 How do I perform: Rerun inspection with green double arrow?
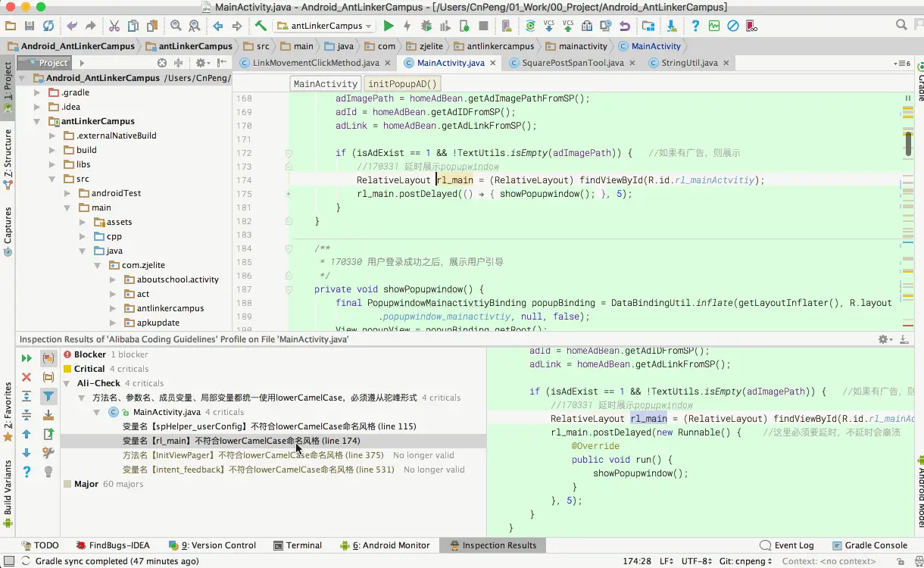[27, 358]
